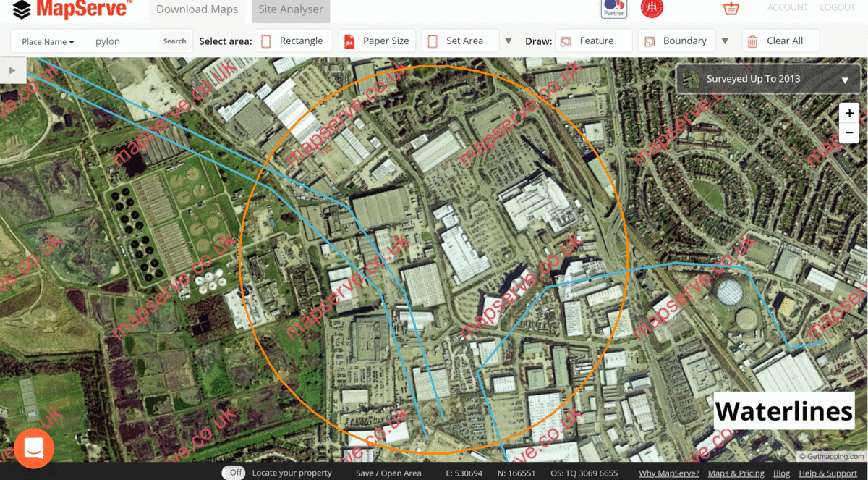Open the Paper Size selection tool
The image size is (868, 480).
coord(376,41)
